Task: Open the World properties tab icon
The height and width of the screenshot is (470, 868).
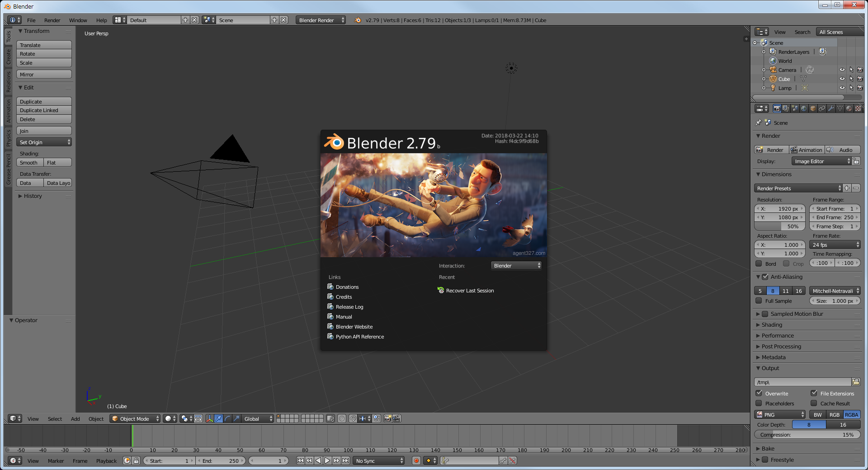Action: pyautogui.click(x=804, y=108)
